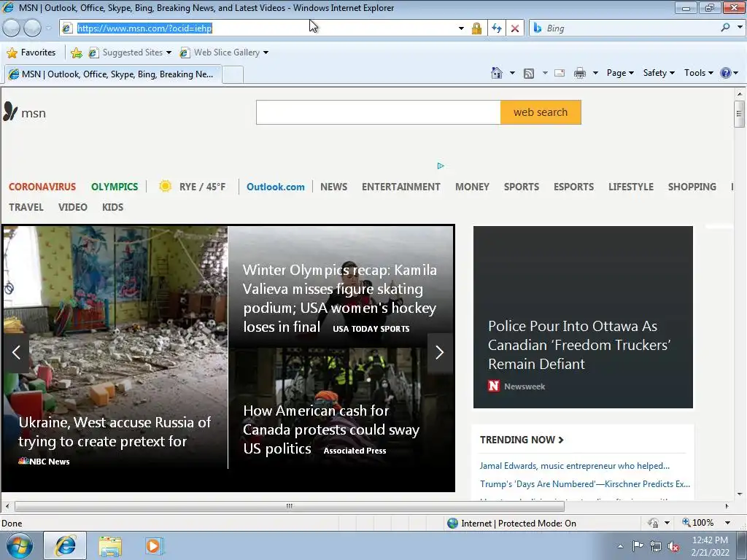The width and height of the screenshot is (747, 560).
Task: Open the Home button dropdown arrow
Action: pyautogui.click(x=512, y=73)
